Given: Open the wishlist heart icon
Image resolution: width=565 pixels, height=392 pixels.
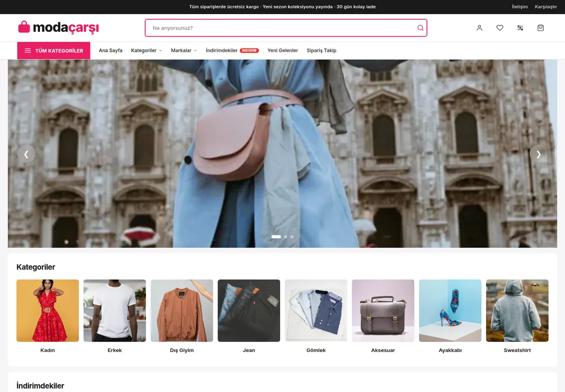Looking at the screenshot, I should (500, 28).
